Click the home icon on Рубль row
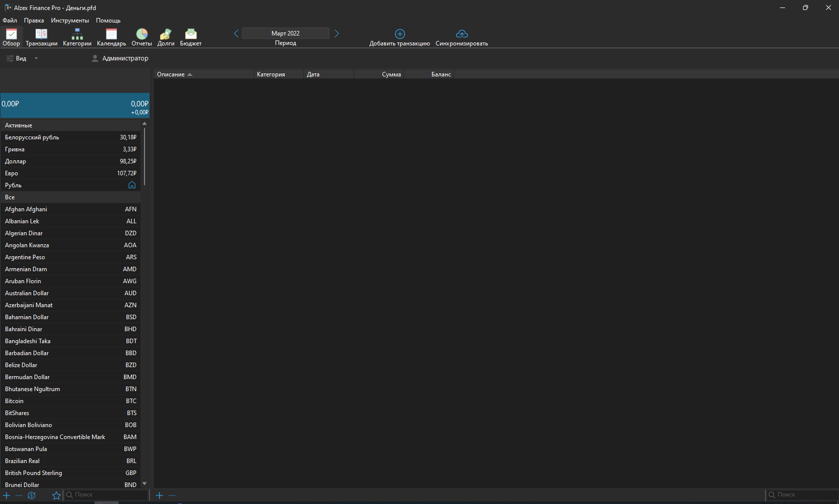The image size is (839, 504). pos(132,185)
